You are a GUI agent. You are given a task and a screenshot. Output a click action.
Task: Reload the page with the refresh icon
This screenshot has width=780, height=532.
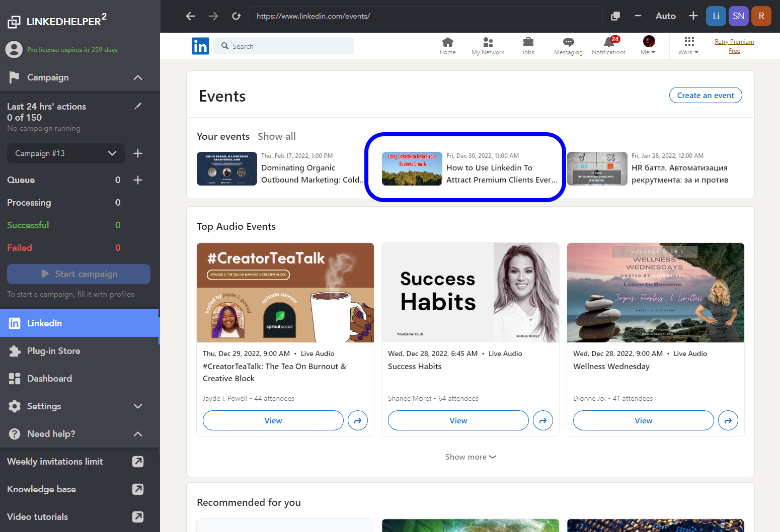(236, 16)
